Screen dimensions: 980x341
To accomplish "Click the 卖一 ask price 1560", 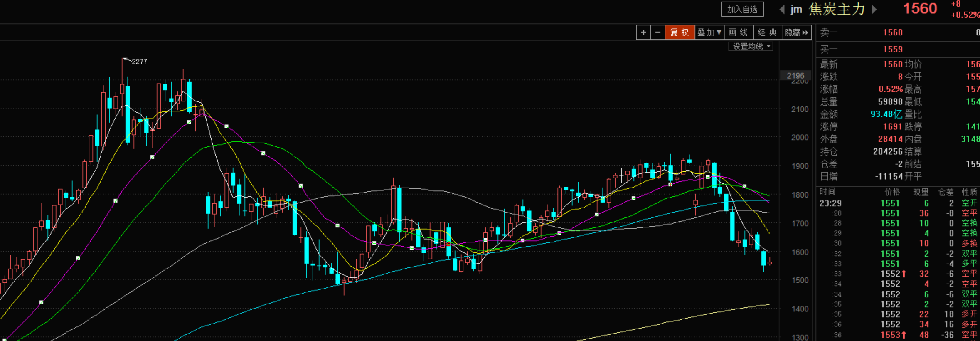I will click(893, 32).
